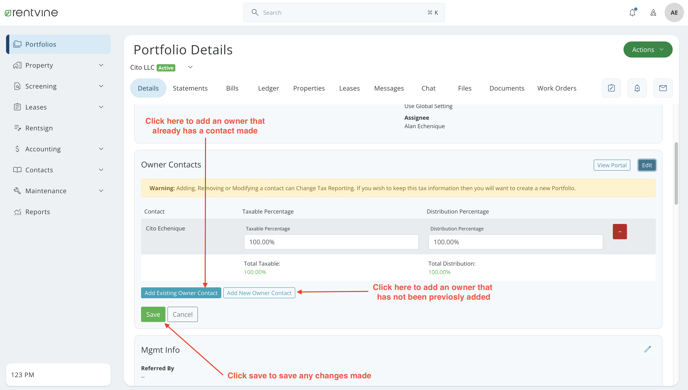Switch to the Documents tab

pyautogui.click(x=507, y=88)
